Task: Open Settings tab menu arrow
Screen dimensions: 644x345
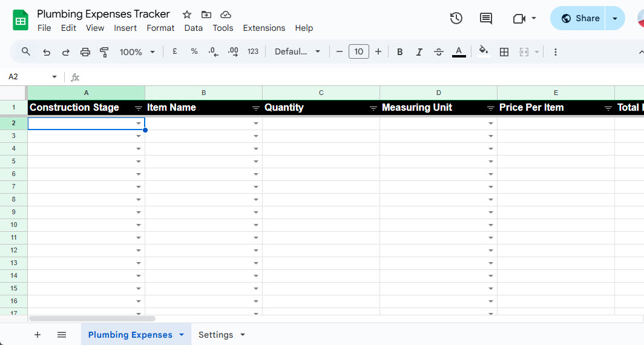Action: 243,335
